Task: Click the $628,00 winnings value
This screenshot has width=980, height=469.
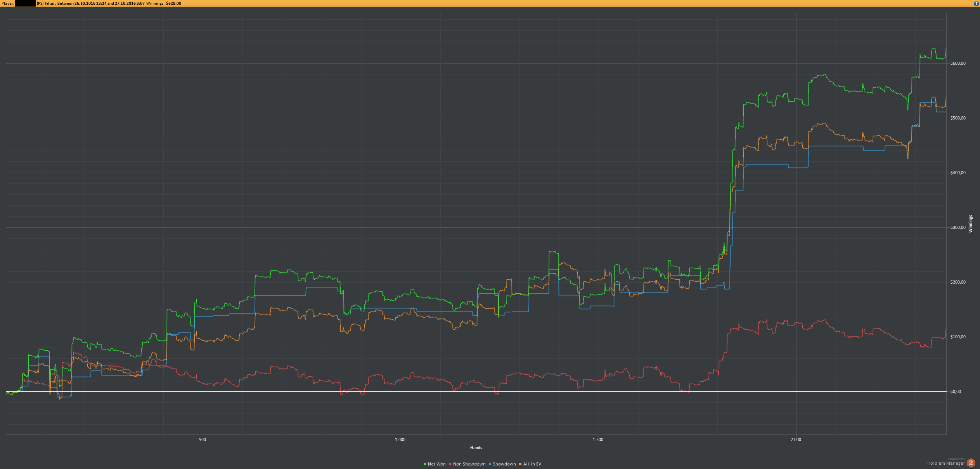Action: [x=173, y=3]
